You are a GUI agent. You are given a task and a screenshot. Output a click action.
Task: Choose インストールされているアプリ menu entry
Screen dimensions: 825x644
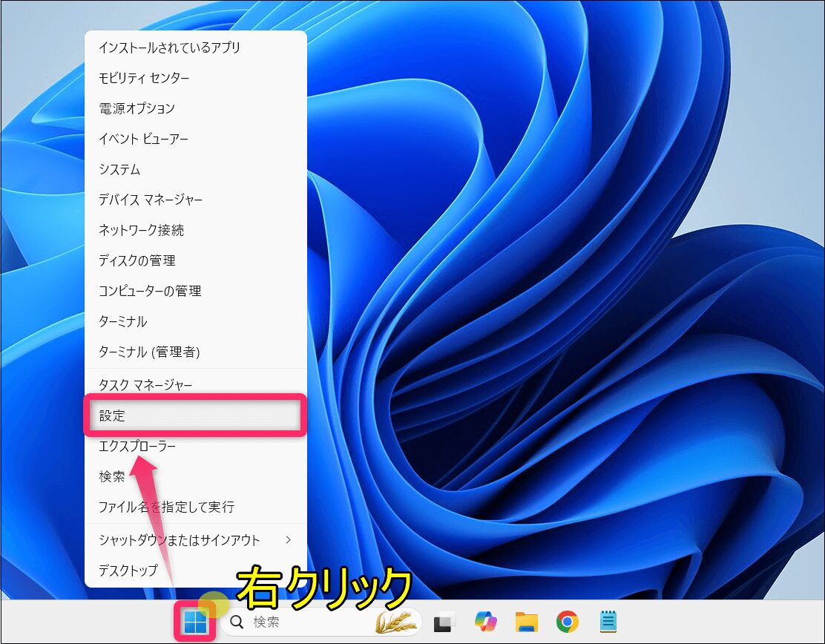pyautogui.click(x=196, y=47)
